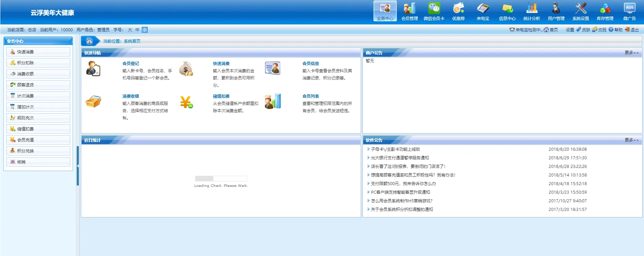
Task: Open the 会员登记 quick navigation link
Action: click(131, 64)
